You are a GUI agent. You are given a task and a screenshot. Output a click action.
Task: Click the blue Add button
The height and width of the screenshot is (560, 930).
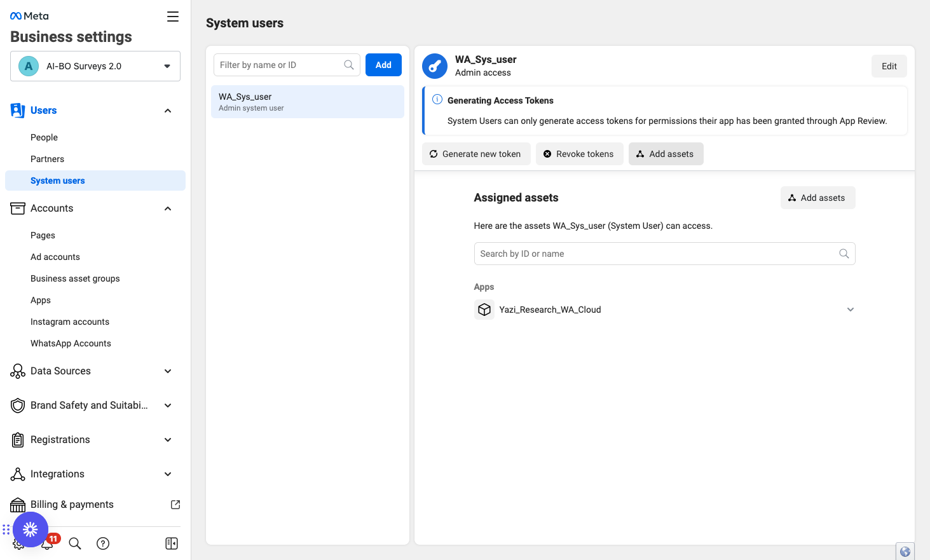(383, 65)
